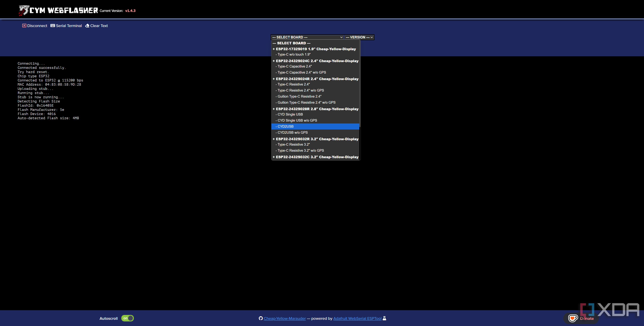Select Type-C Capacitive 2.4" w/o GPS
Viewport: 644px width, 326px height.
click(x=315, y=73)
